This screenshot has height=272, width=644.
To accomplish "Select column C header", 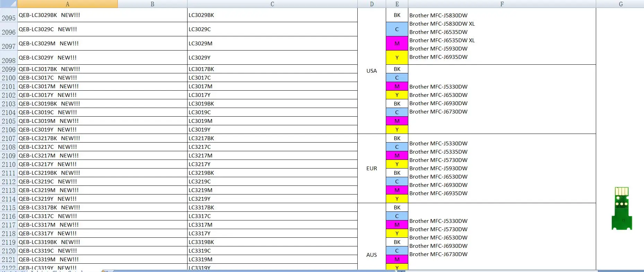I will [x=272, y=4].
